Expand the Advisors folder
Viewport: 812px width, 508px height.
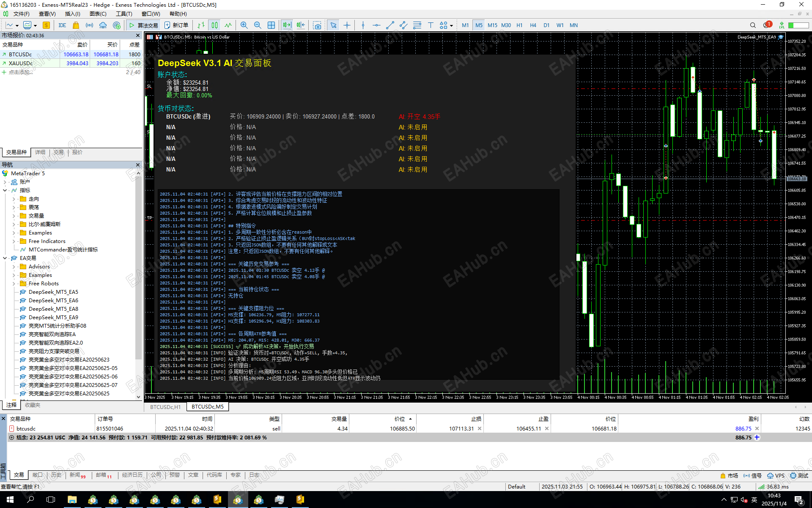pos(14,267)
